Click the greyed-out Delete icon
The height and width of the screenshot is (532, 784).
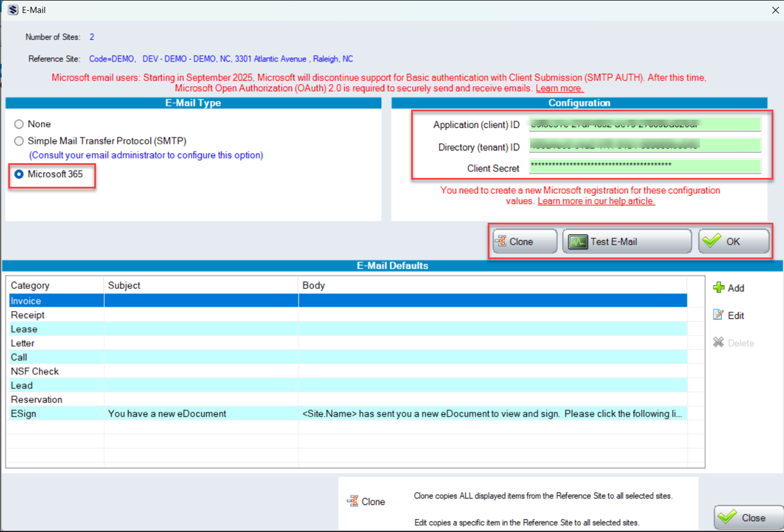(719, 342)
